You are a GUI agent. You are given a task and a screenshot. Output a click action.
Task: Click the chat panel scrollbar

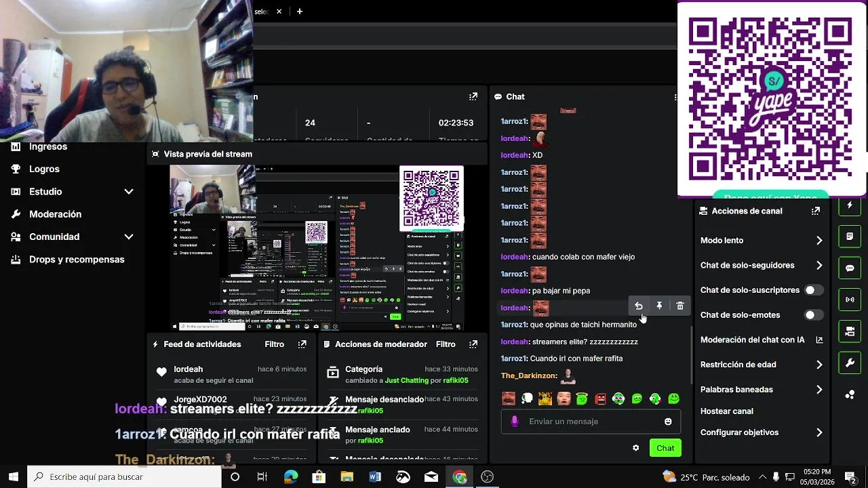pos(692,354)
